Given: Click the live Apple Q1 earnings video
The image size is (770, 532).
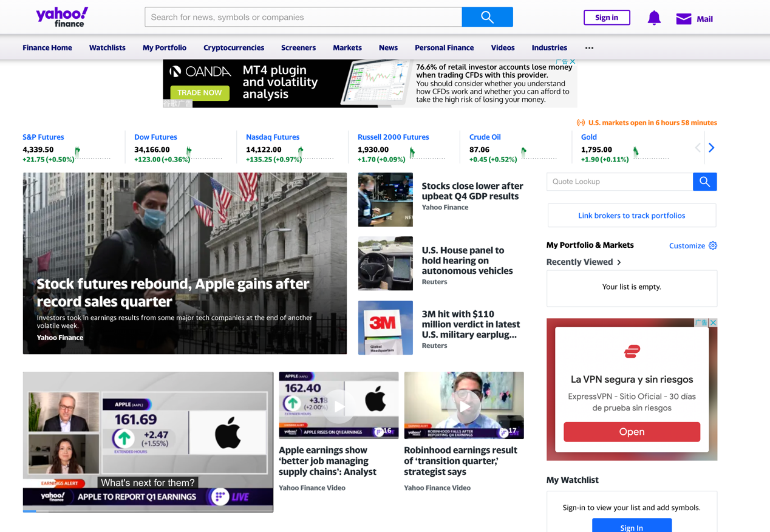Looking at the screenshot, I should click(148, 442).
